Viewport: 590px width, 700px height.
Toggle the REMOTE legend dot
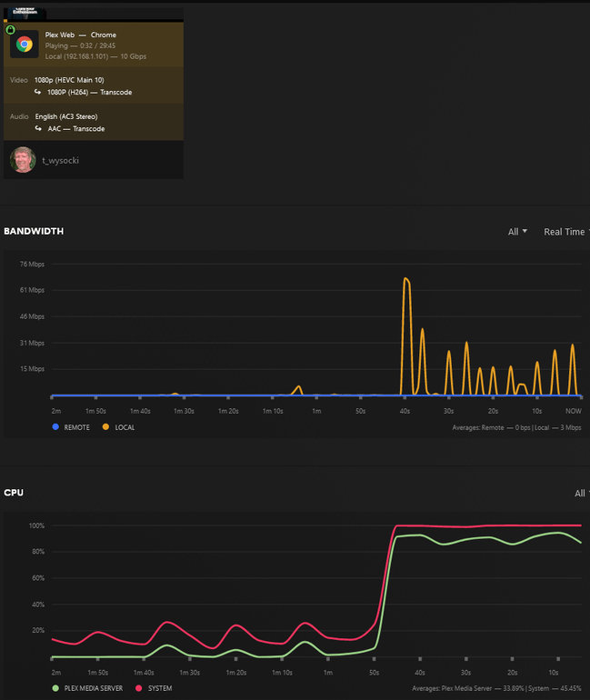55,426
